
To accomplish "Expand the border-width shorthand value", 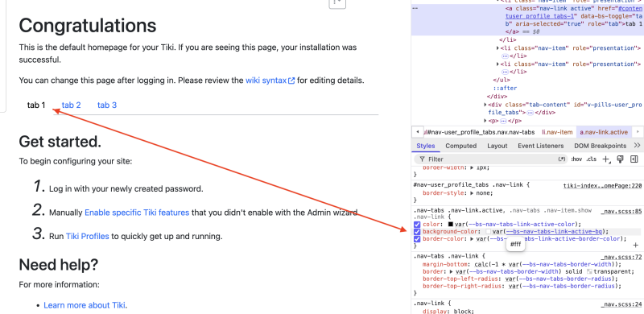I will click(473, 167).
